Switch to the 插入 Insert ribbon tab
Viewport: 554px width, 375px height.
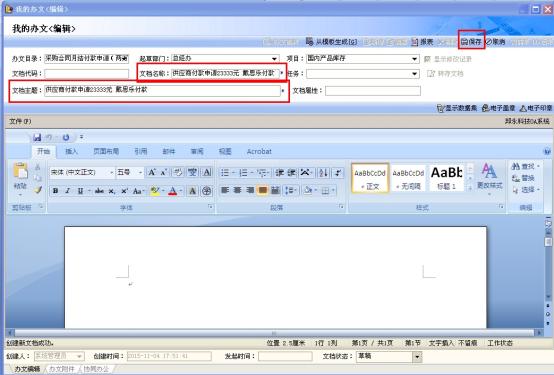[x=71, y=151]
